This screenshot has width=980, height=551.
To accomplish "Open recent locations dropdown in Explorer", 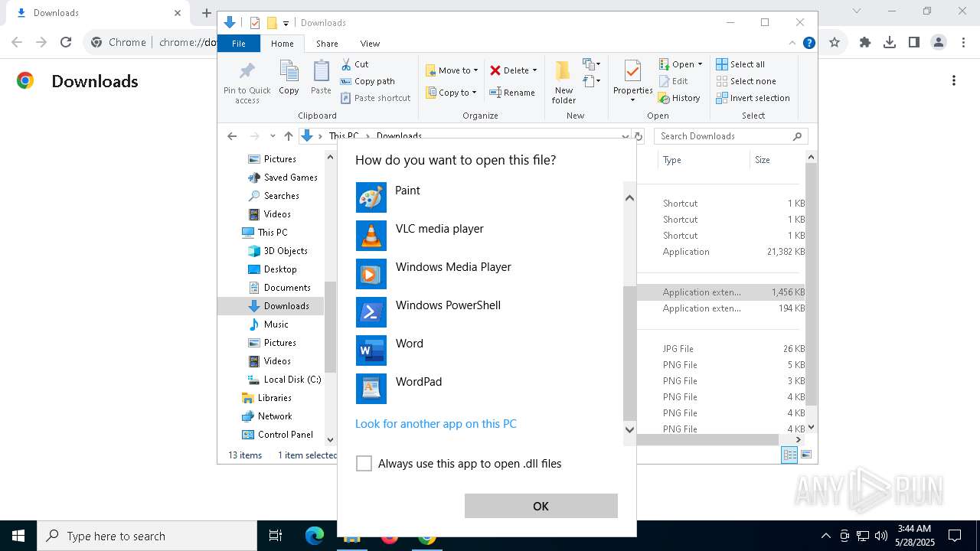I will tap(273, 136).
